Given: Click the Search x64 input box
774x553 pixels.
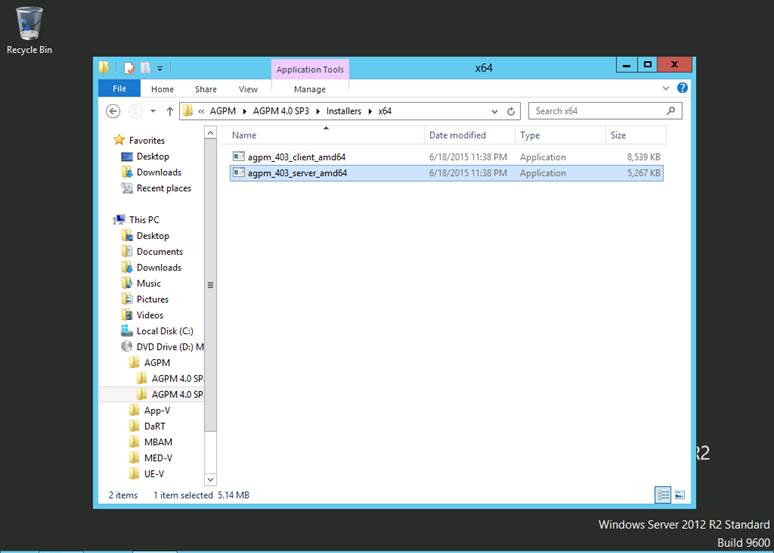Looking at the screenshot, I should click(x=598, y=111).
